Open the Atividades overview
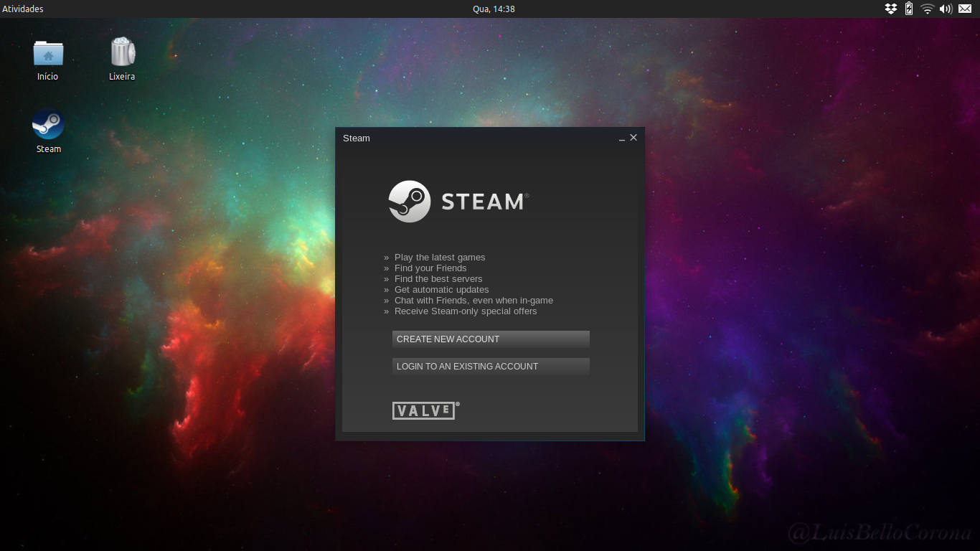The image size is (980, 551). click(x=23, y=9)
